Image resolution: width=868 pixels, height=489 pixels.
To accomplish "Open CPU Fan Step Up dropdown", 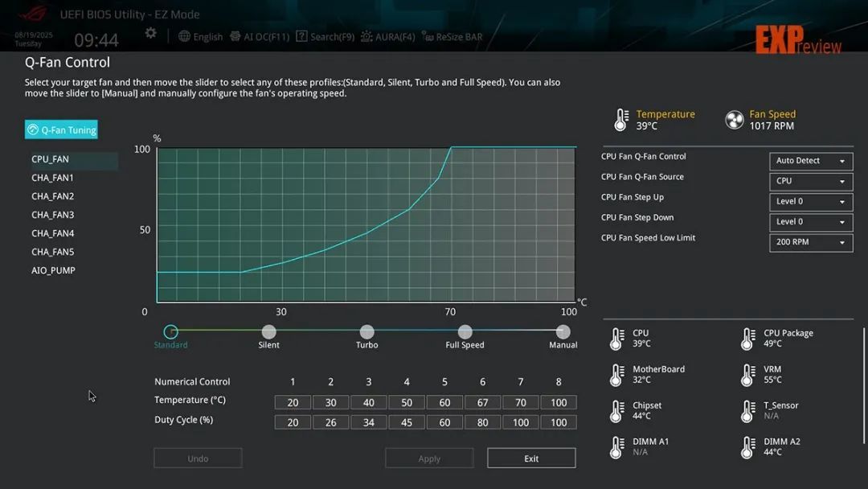I will [811, 202].
